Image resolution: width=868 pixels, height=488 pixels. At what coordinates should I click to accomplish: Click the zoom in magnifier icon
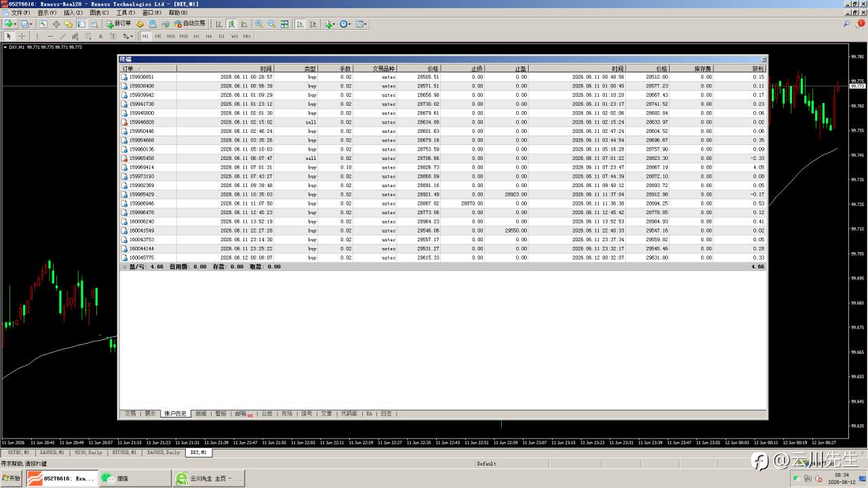click(x=259, y=24)
